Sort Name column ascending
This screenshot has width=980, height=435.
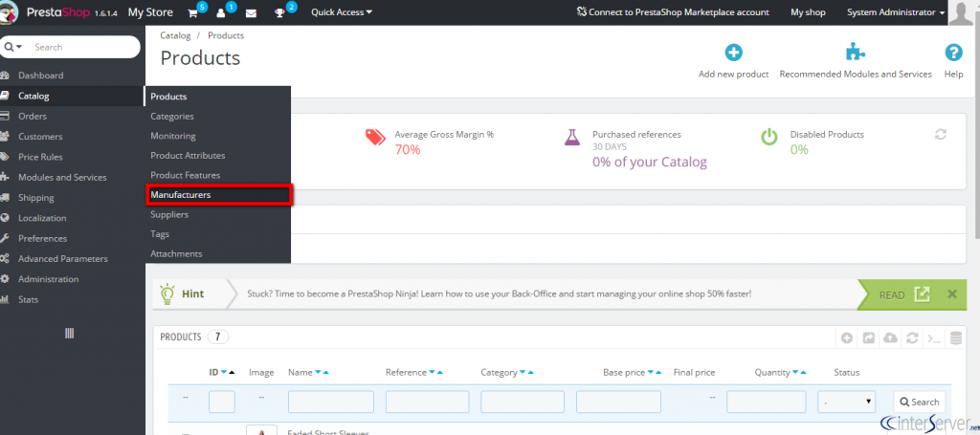tap(325, 373)
